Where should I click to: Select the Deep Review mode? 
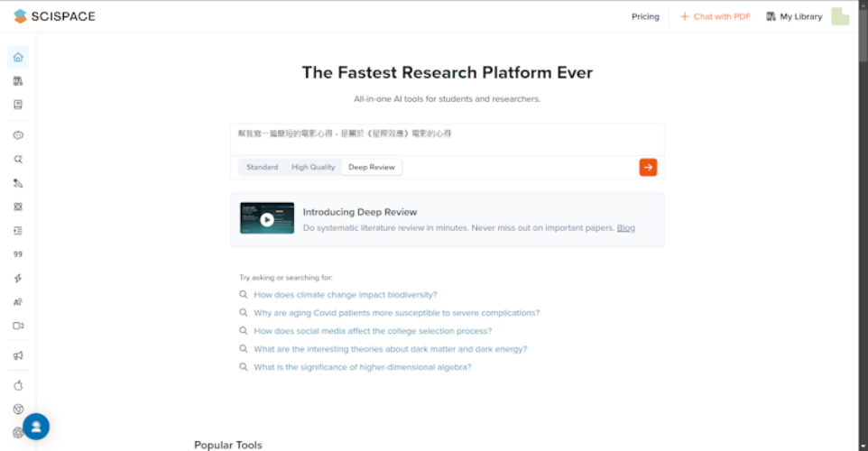(x=372, y=168)
